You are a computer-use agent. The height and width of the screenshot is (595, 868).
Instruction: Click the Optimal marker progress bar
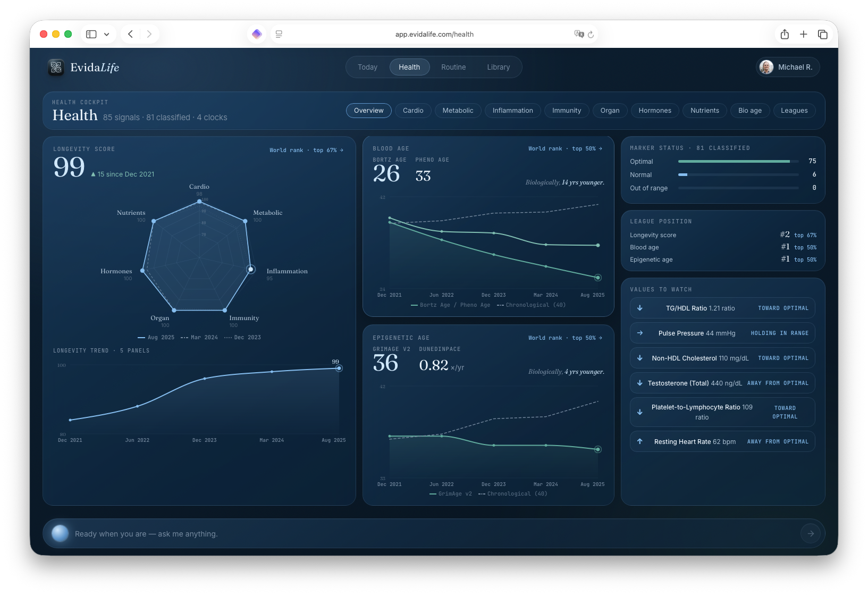[x=738, y=161]
